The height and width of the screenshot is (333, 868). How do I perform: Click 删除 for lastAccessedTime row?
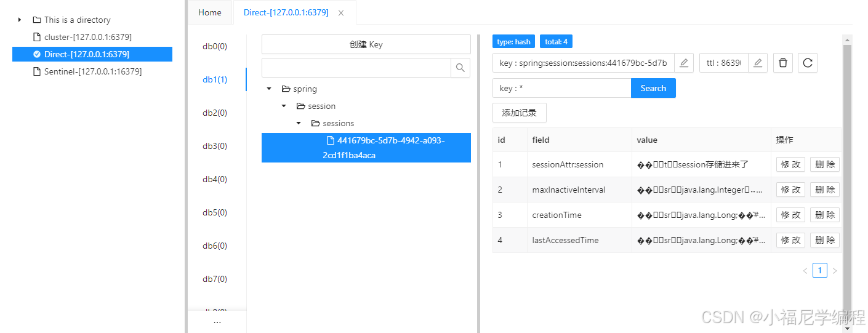coord(825,240)
